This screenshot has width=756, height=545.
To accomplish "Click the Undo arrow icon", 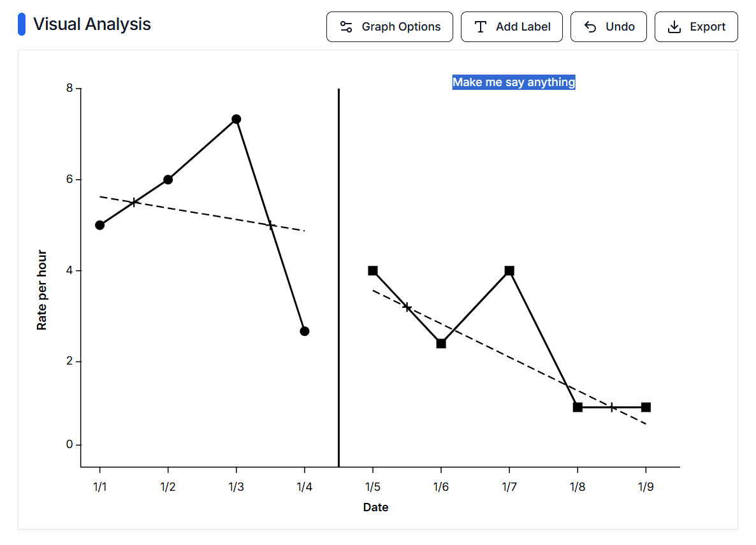I will click(x=590, y=27).
